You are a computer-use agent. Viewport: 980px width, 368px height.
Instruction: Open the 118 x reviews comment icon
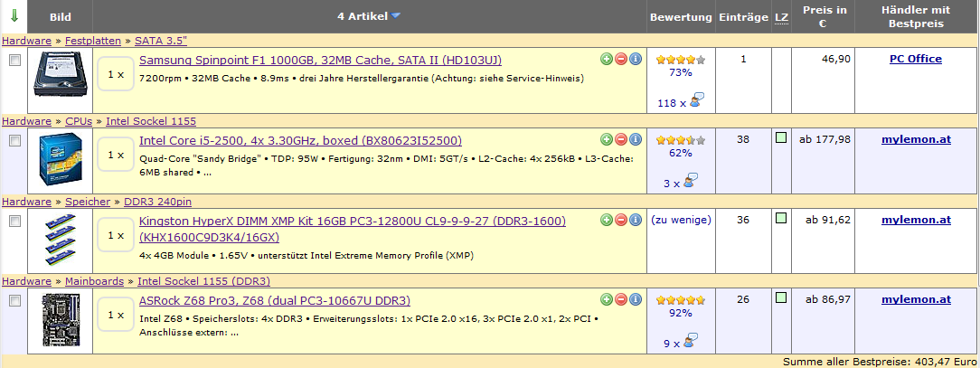click(697, 100)
